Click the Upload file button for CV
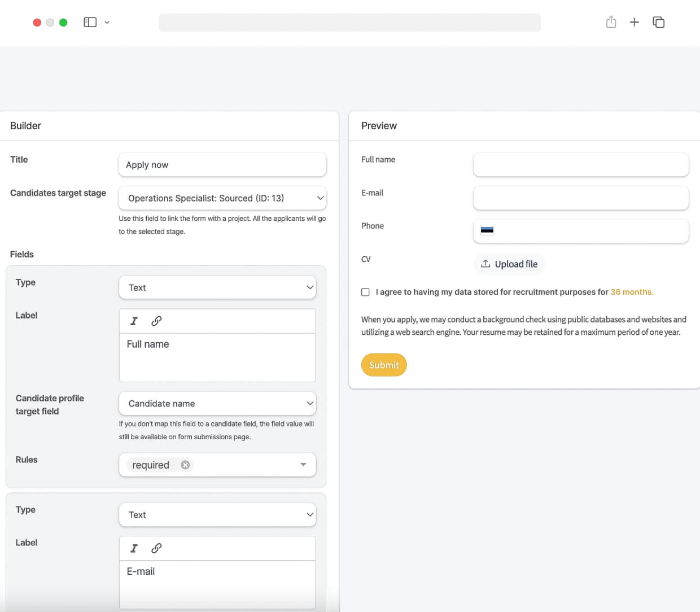The image size is (700, 612). [509, 264]
